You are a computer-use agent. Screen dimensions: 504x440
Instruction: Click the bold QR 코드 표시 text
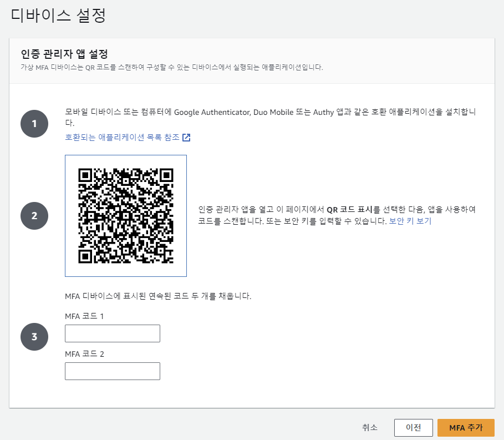pos(350,210)
